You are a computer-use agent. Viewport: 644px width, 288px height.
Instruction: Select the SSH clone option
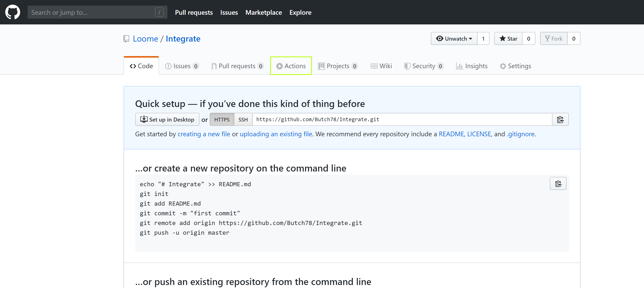pyautogui.click(x=243, y=119)
